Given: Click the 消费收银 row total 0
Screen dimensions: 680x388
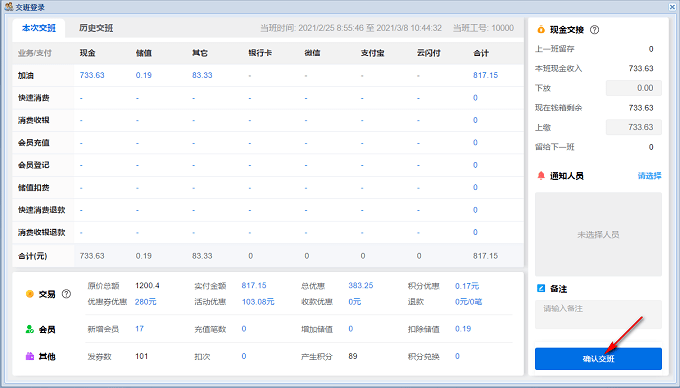Looking at the screenshot, I should point(475,120).
